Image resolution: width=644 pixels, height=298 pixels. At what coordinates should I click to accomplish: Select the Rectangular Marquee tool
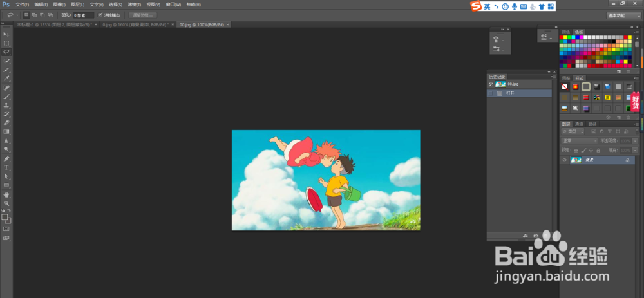[x=6, y=43]
